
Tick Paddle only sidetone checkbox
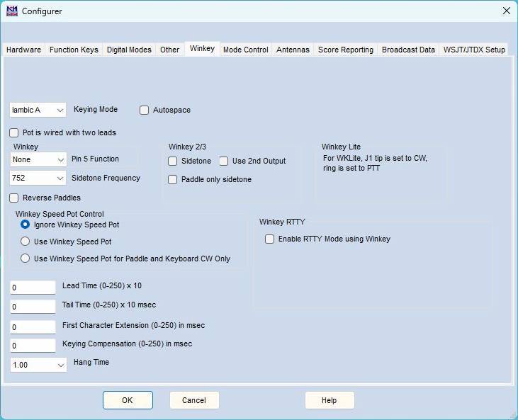(172, 180)
